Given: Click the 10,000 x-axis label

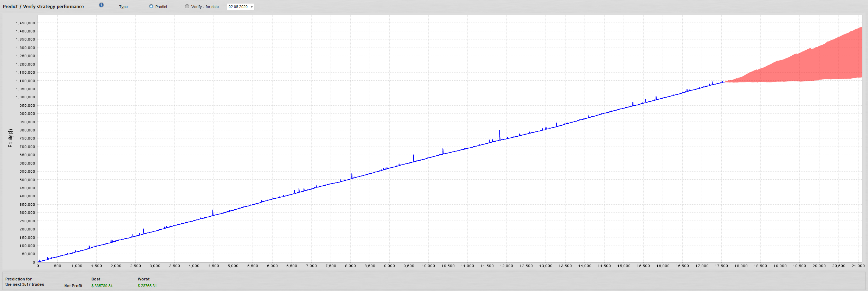Looking at the screenshot, I should coord(428,266).
